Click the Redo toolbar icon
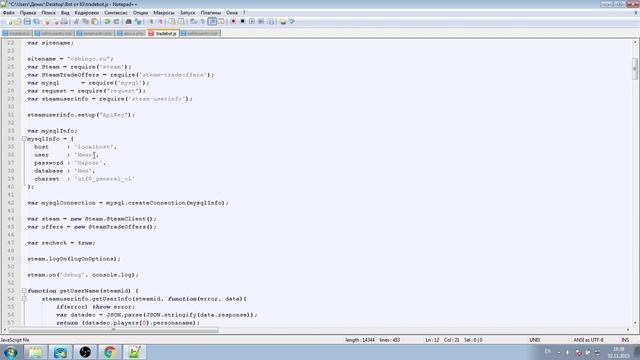The width and height of the screenshot is (640, 360). [116, 21]
